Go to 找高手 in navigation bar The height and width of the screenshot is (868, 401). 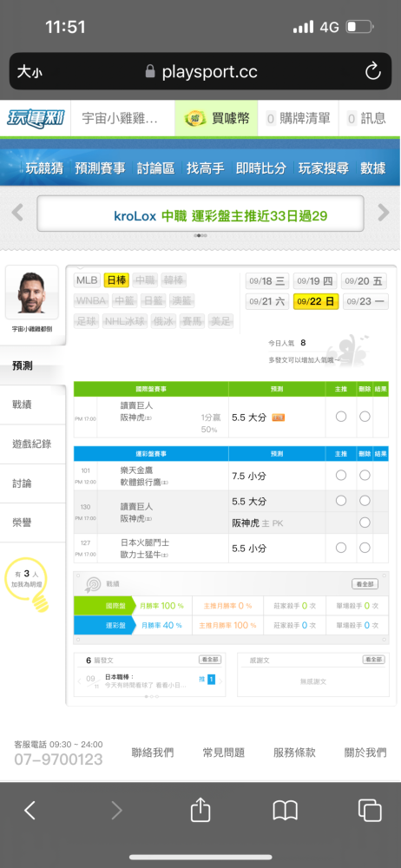pos(206,168)
